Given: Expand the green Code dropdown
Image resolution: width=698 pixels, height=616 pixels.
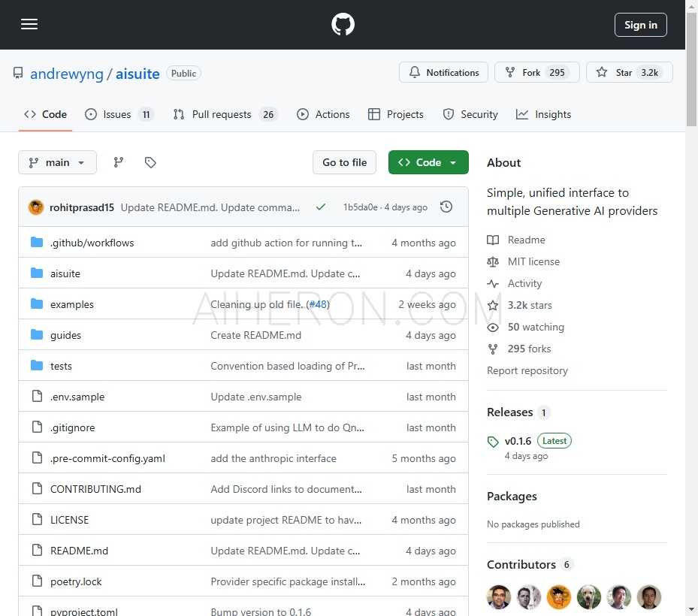Looking at the screenshot, I should click(x=428, y=162).
